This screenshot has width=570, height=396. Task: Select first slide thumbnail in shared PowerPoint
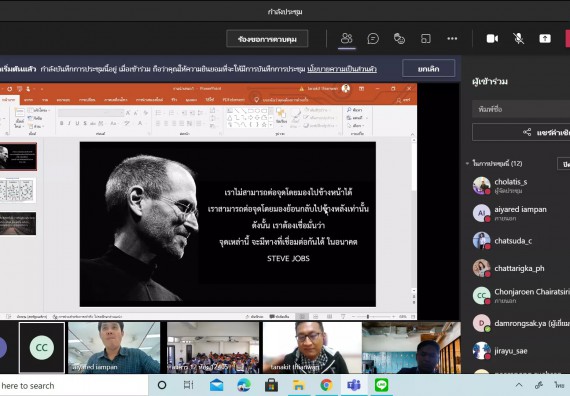tap(18, 157)
